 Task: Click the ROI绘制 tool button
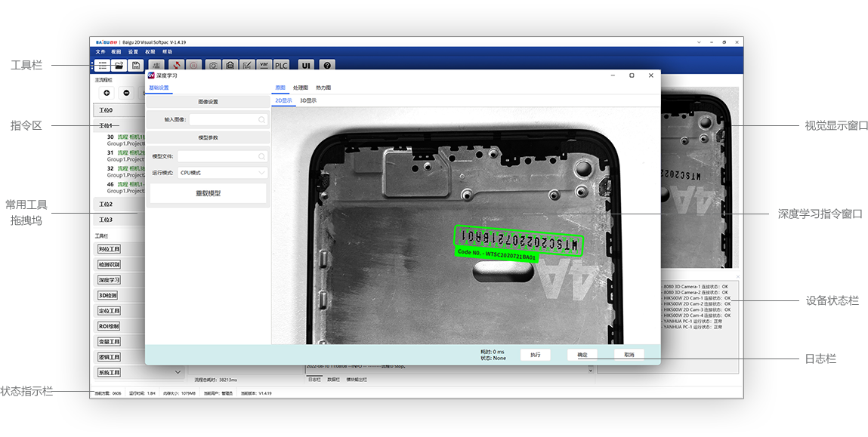109,326
